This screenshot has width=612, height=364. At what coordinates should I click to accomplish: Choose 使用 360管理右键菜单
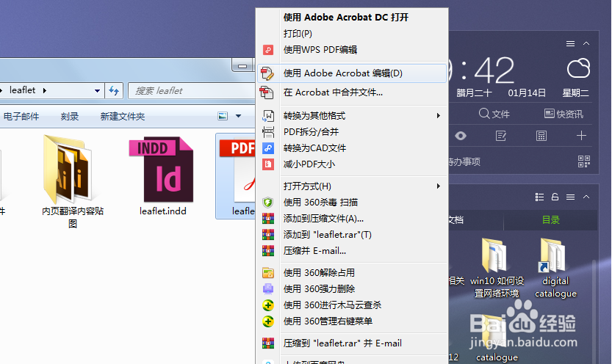328,321
